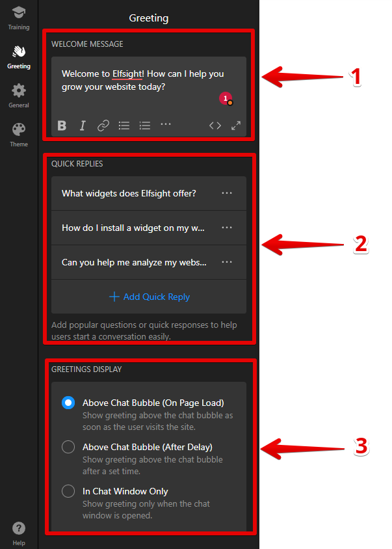The image size is (392, 549).
Task: Click the red grammar suggestion badge
Action: 226,98
